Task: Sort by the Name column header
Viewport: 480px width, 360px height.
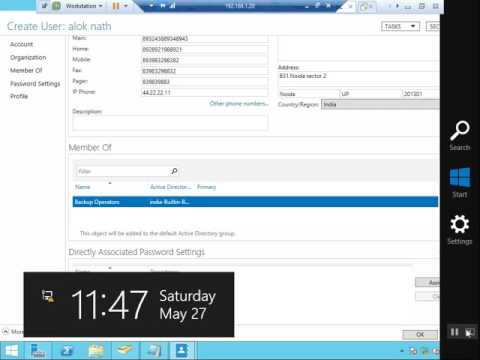Action: coord(83,187)
